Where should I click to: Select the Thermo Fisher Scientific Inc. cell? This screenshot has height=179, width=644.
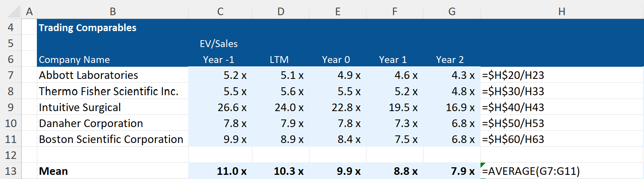tap(113, 91)
